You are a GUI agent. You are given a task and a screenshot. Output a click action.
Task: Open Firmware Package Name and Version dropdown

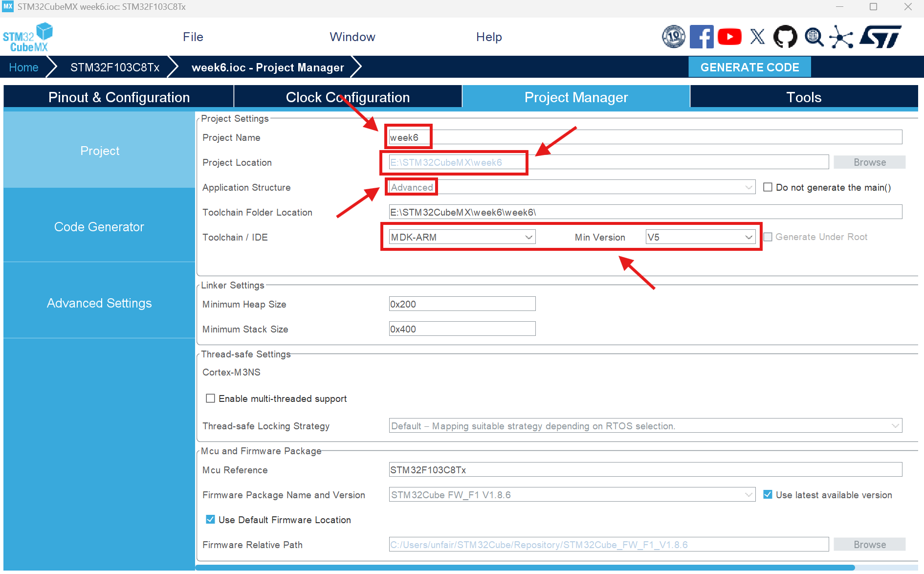pyautogui.click(x=572, y=495)
